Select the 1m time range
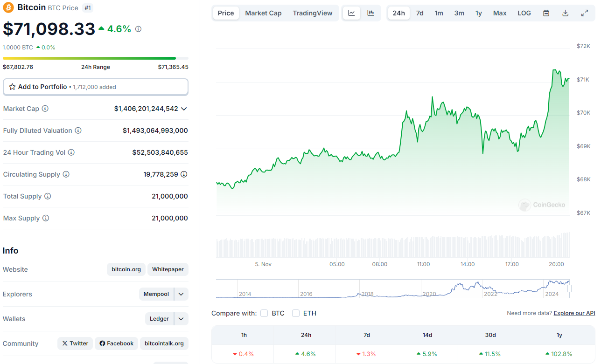Screen dimensions: 601x364 [x=439, y=13]
